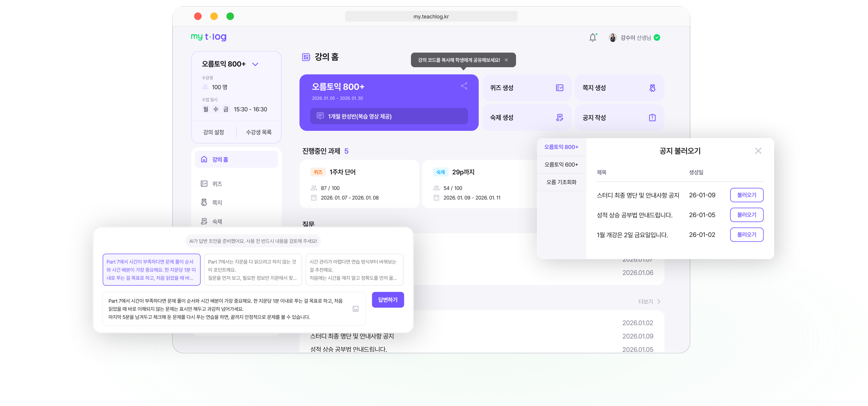Select the 오름 기초회화 tab in the dialog
Screen dimensions: 868x406
click(561, 182)
